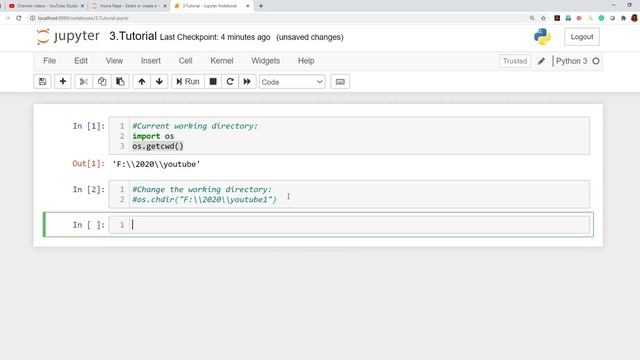640x360 pixels.
Task: Open the browser profile avatar
Action: click(634, 18)
